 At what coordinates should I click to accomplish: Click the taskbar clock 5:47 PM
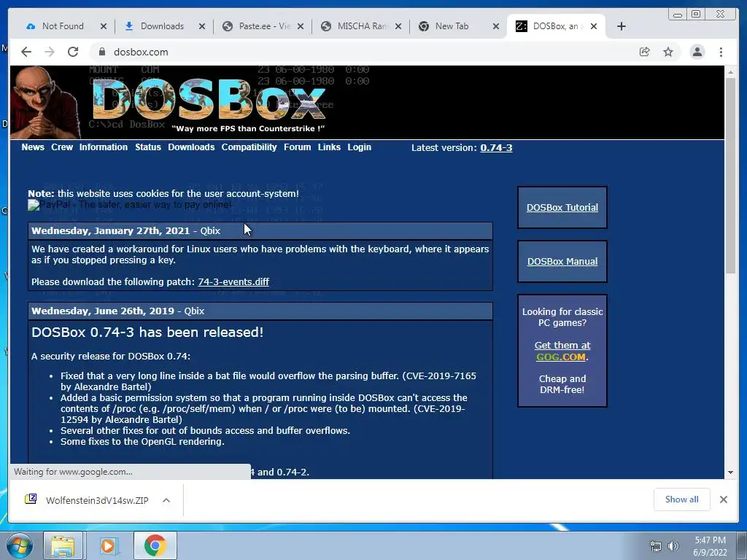pyautogui.click(x=710, y=540)
